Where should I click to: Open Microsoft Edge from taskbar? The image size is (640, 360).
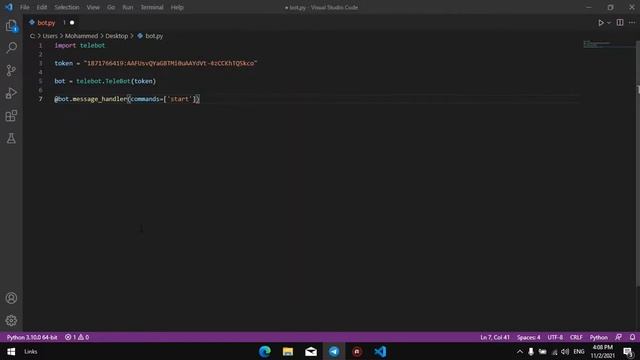[x=265, y=351]
